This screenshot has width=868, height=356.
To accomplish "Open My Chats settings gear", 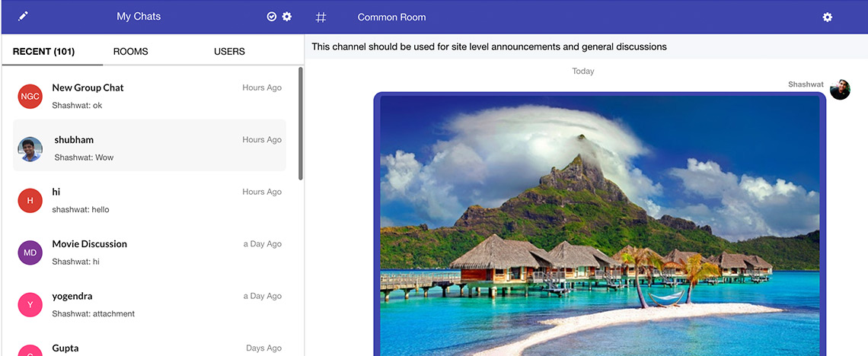I will point(287,17).
